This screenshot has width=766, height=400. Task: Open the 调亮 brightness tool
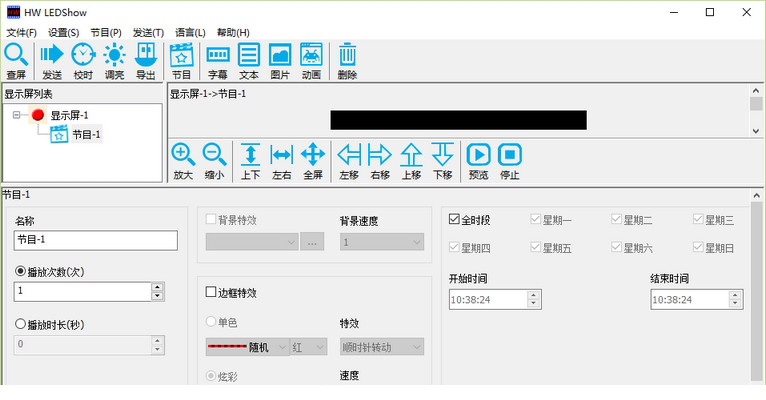(x=114, y=61)
